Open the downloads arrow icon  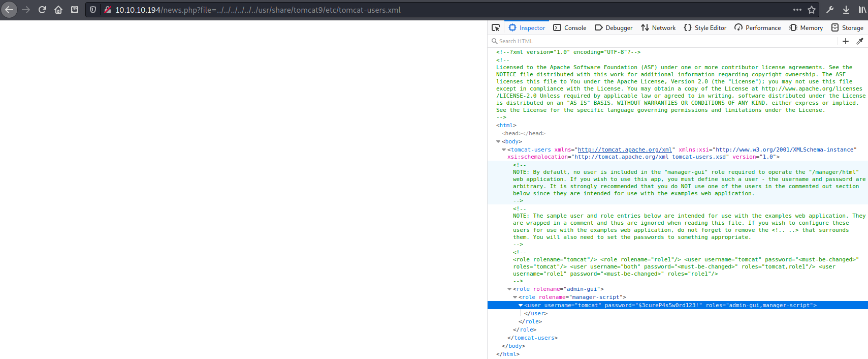pyautogui.click(x=846, y=10)
